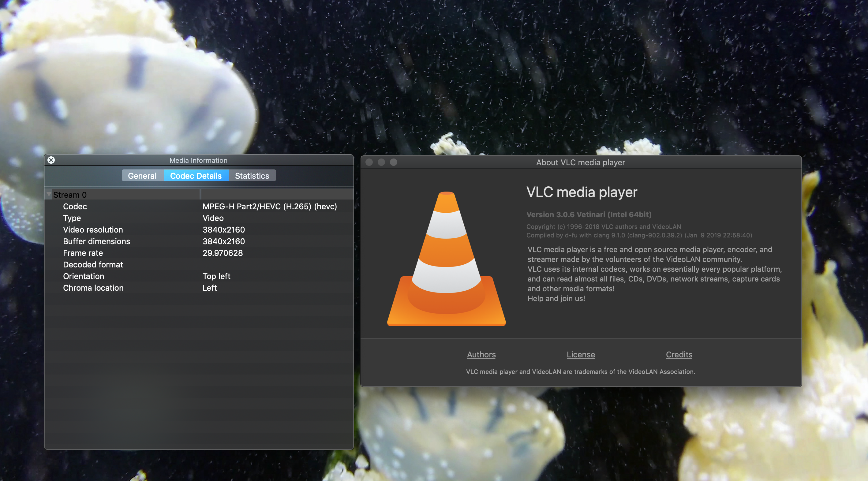Click the Version 3.0.6 Vetinari text
The width and height of the screenshot is (868, 481).
coord(589,214)
